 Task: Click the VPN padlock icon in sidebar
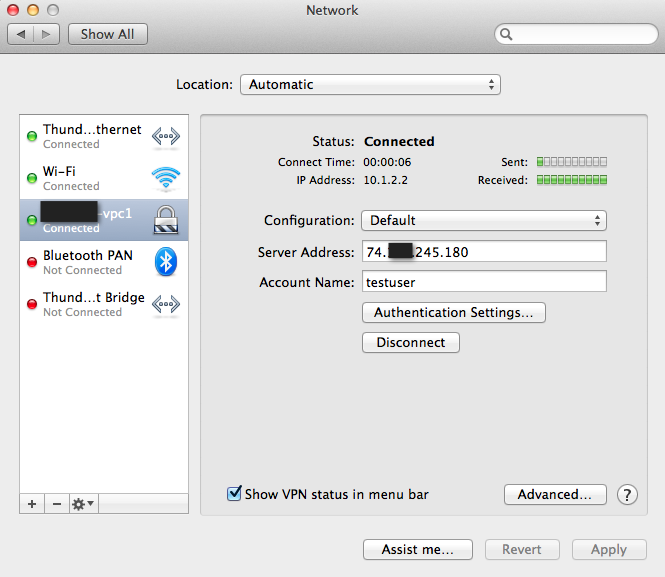[165, 220]
